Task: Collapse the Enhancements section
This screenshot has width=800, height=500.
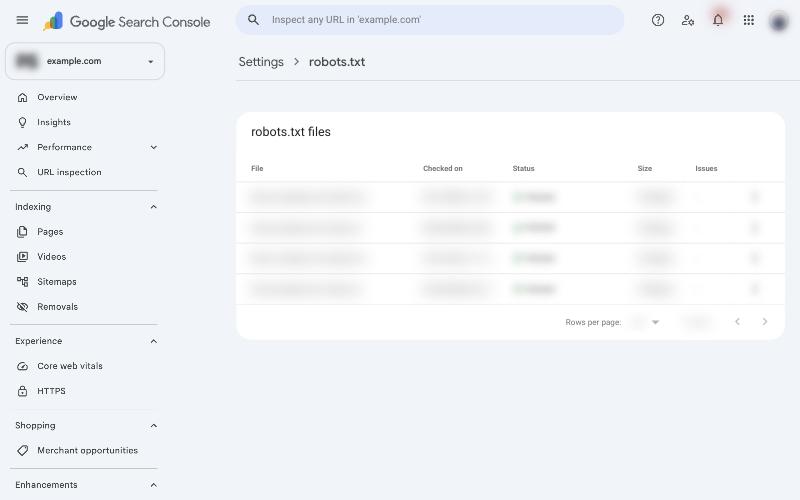Action: (x=154, y=485)
